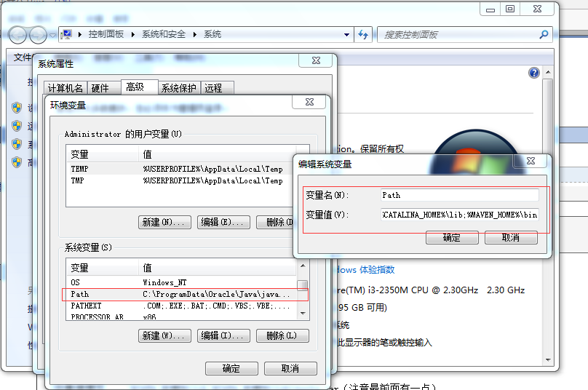Click the 变量 column header in user variables
This screenshot has height=390, width=588.
tap(103, 154)
